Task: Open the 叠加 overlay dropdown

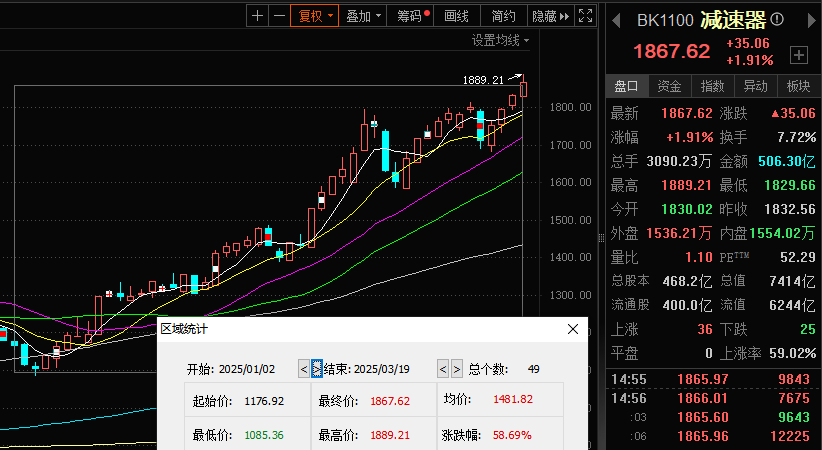Action: (363, 16)
